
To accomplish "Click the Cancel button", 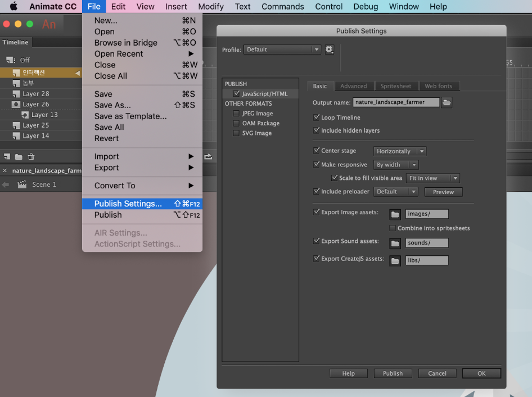I will click(x=437, y=373).
